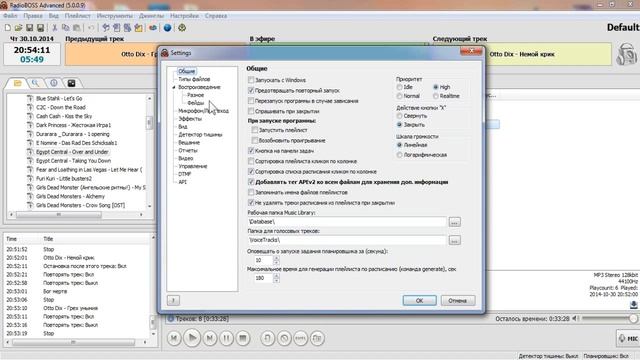Select 'Egypt Central - Over and Under' file
Image resolution: width=640 pixels, height=360 pixels.
[72, 152]
